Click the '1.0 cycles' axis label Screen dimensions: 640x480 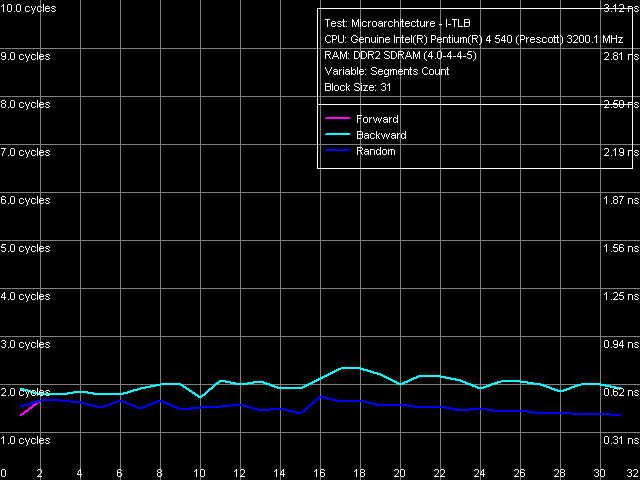[x=25, y=440]
